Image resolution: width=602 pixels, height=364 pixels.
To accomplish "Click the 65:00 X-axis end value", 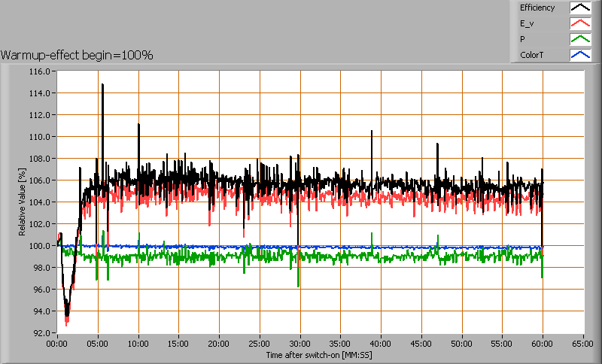I will click(583, 343).
